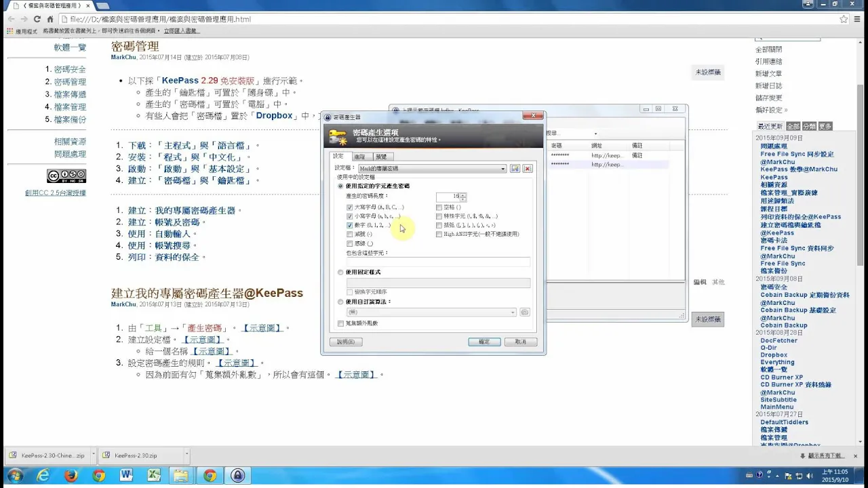
Task: Click the password length number field
Action: (448, 197)
